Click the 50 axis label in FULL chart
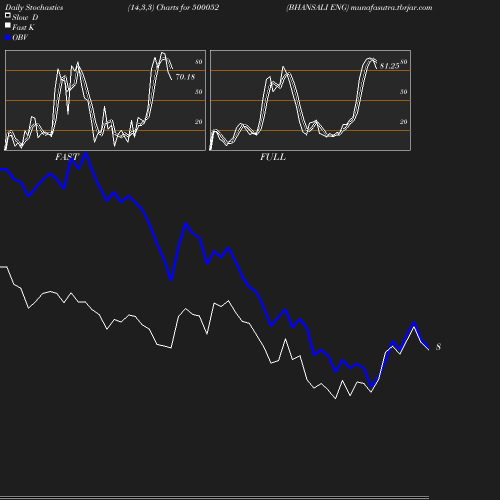The image size is (500, 500). (404, 92)
